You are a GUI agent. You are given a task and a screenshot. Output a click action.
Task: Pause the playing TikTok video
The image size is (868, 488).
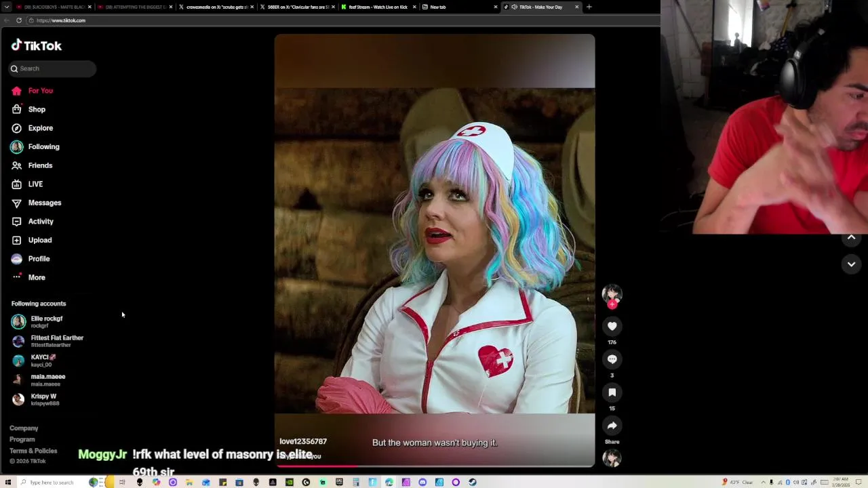pyautogui.click(x=435, y=251)
